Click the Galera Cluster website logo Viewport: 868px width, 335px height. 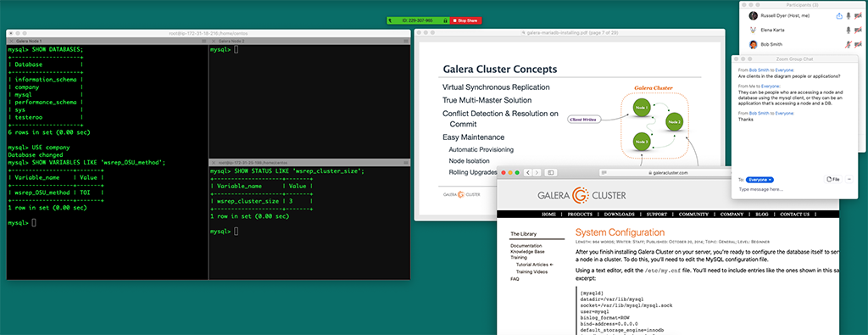pos(581,195)
